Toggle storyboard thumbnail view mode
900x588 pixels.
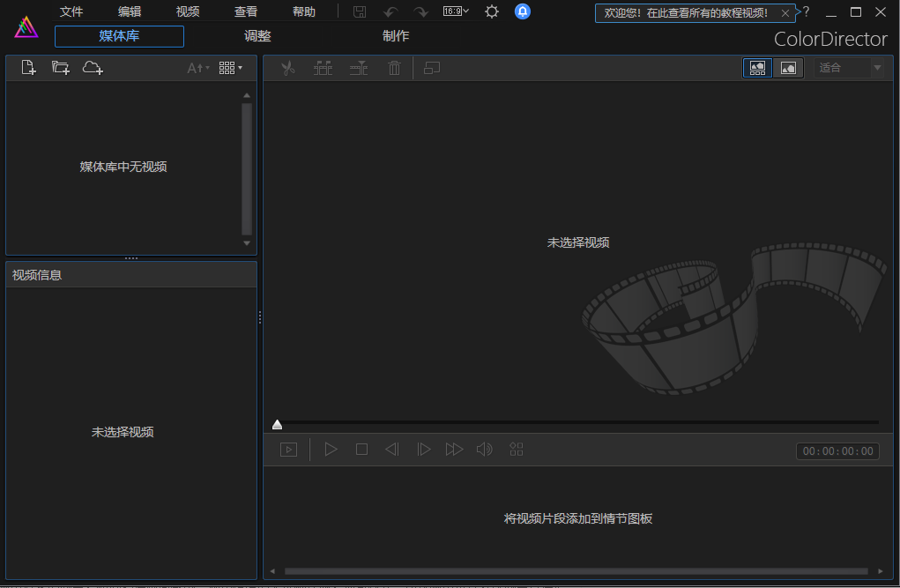(756, 67)
